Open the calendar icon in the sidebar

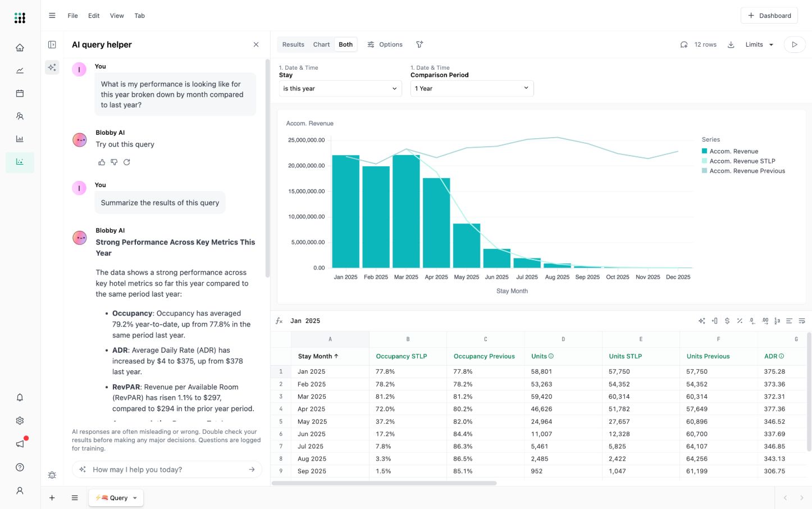20,93
